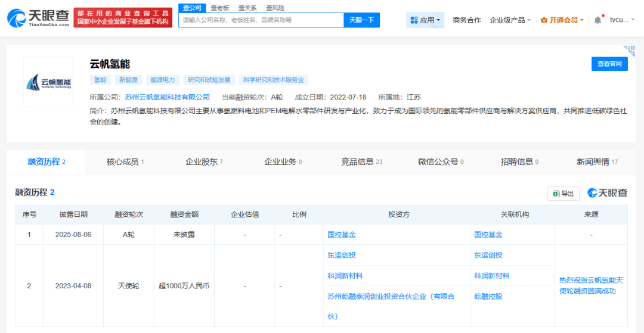Expand the 企业级产品 dropdown
The width and height of the screenshot is (644, 333).
(x=510, y=20)
